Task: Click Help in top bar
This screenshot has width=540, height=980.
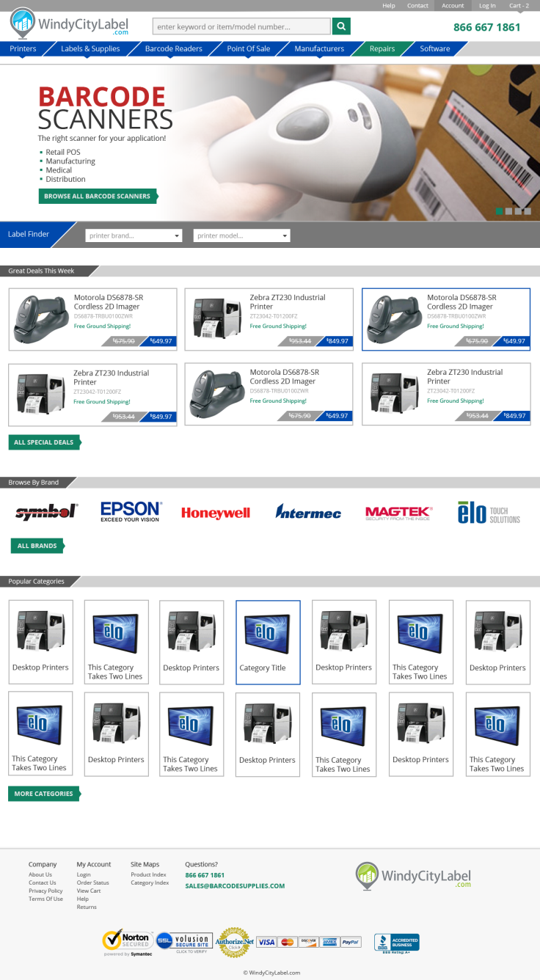Action: click(x=389, y=5)
